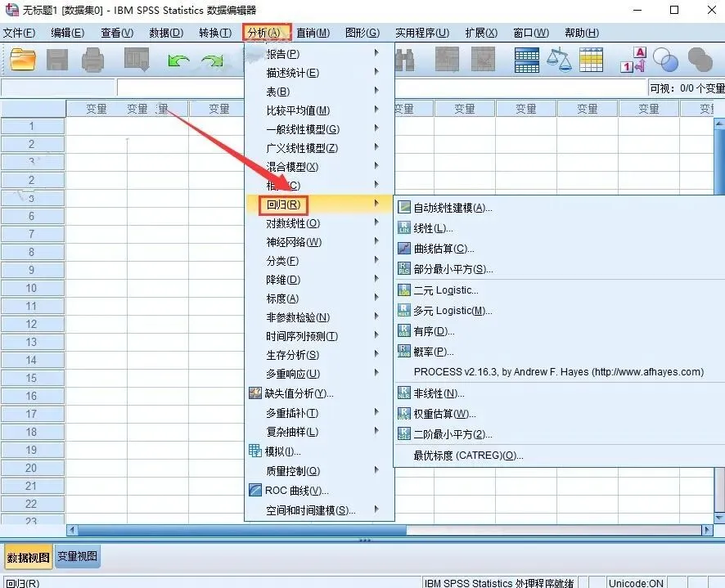Image resolution: width=725 pixels, height=588 pixels.
Task: Click the 权重估算(W) icon
Action: [404, 413]
